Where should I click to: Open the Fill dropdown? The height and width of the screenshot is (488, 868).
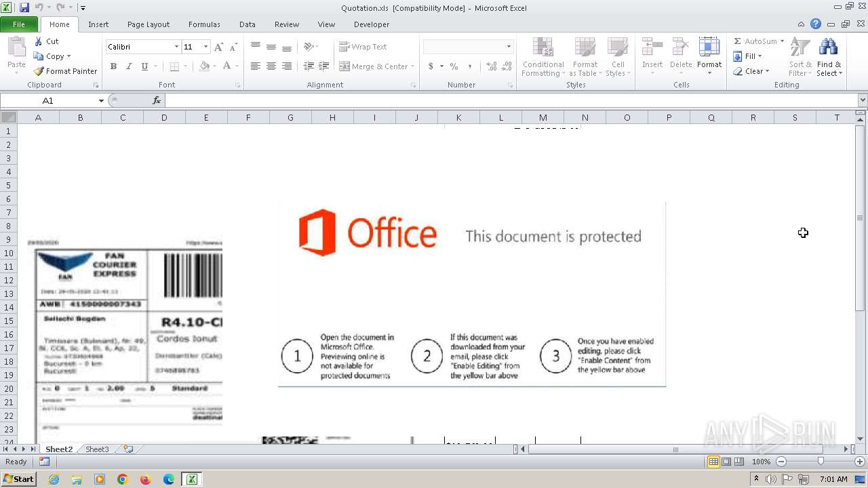[748, 56]
